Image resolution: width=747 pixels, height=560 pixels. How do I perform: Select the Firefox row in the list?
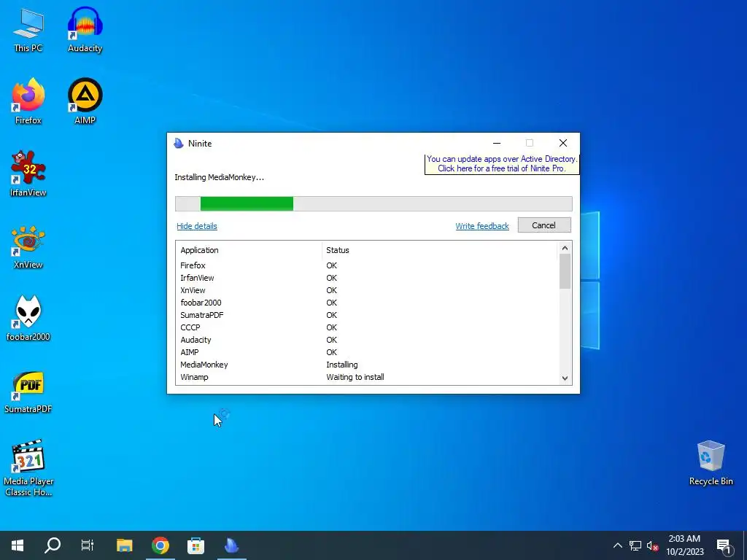(367, 265)
